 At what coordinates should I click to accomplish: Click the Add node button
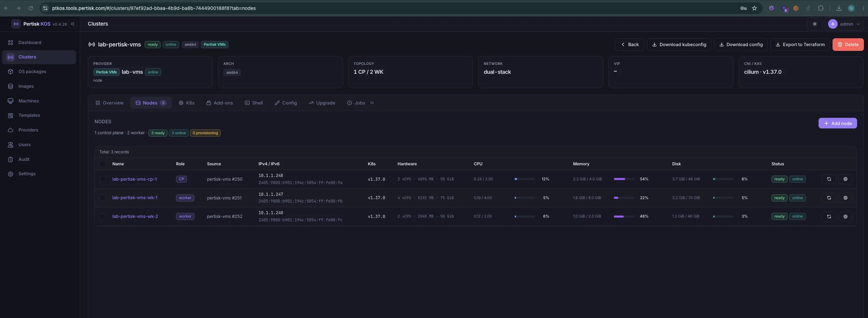837,123
